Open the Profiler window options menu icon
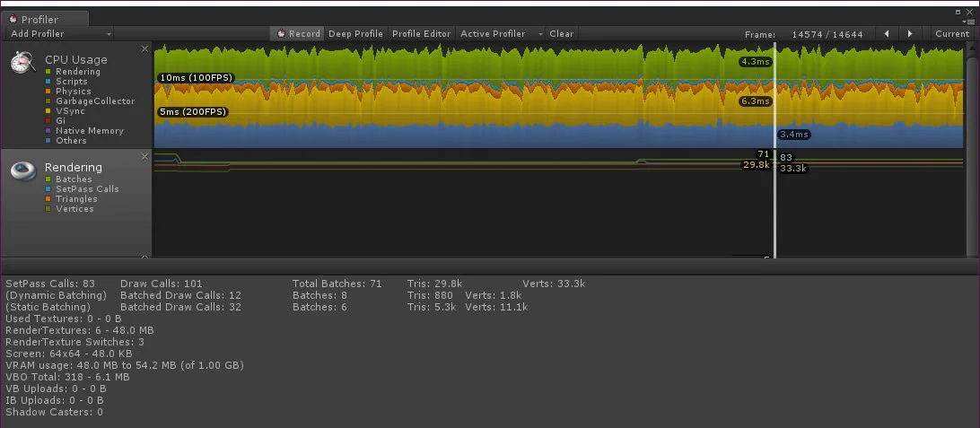This screenshot has width=980, height=428. (970, 22)
